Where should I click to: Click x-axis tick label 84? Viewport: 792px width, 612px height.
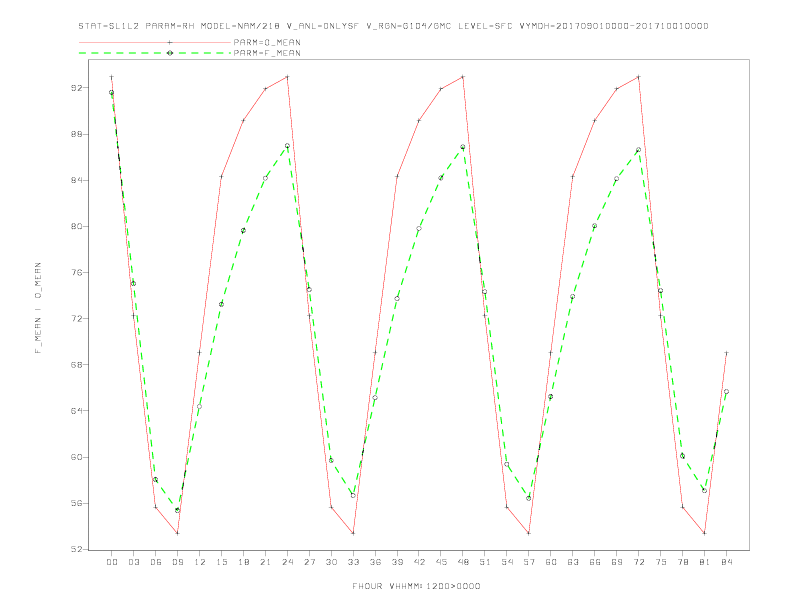727,562
